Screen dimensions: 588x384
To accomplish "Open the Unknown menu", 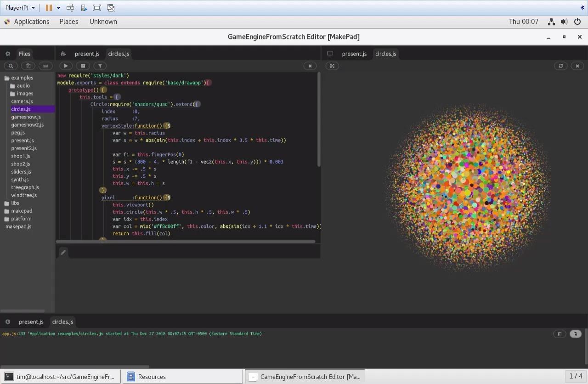I will 103,22.
